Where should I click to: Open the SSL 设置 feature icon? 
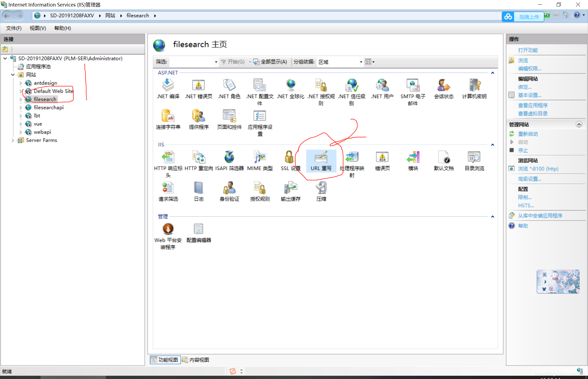290,161
